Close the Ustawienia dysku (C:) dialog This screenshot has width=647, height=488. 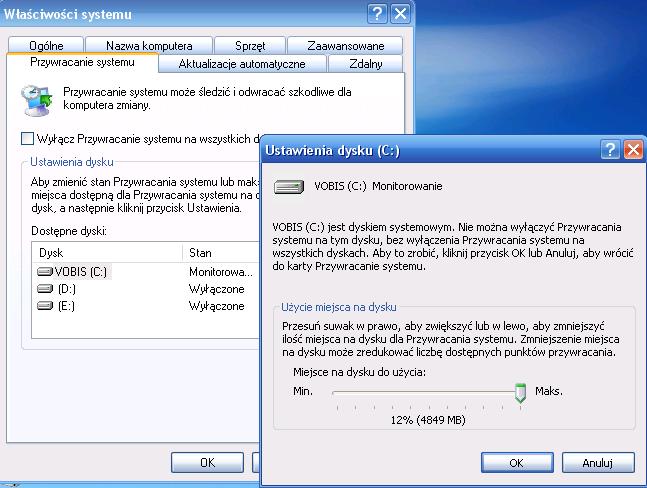pos(633,149)
